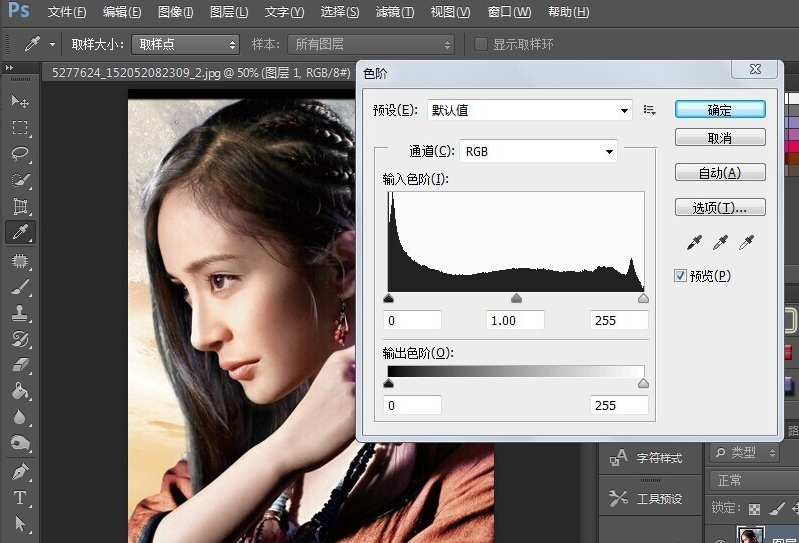Click the Photoshop Ps logo
This screenshot has width=799, height=543.
pyautogui.click(x=19, y=10)
